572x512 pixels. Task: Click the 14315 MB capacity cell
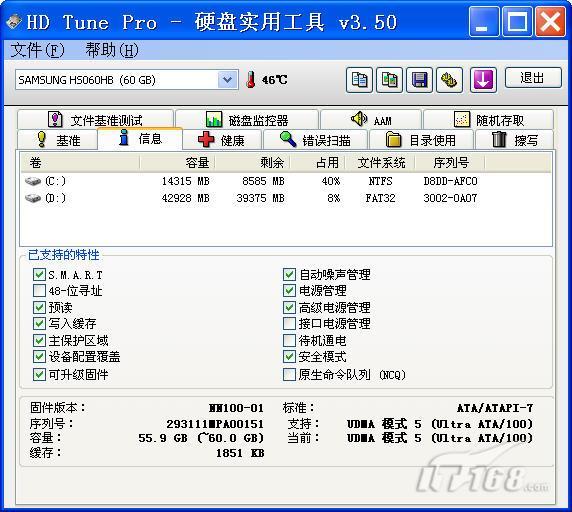pyautogui.click(x=186, y=181)
